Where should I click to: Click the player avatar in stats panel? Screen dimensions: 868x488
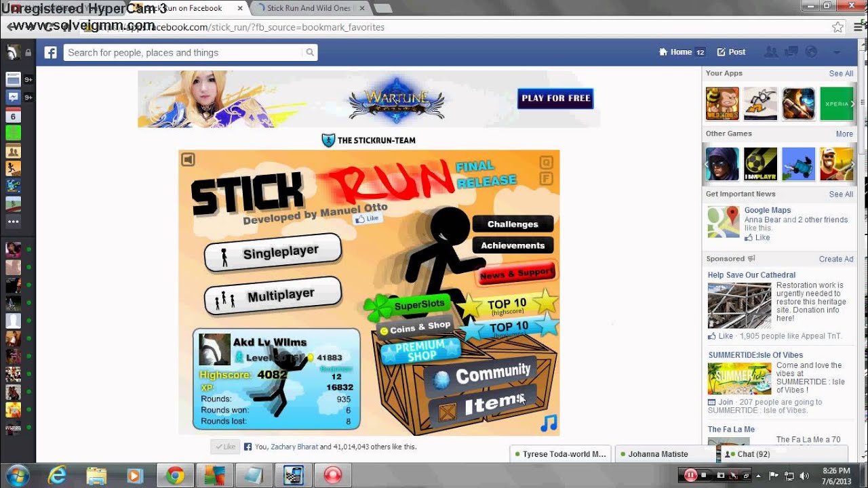214,350
